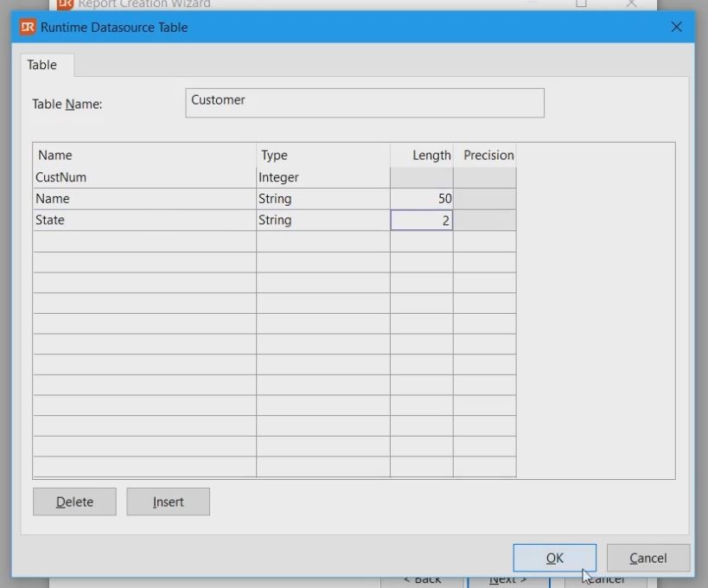Close the Runtime Datasource Table dialog
Screen dimensions: 708x588
pyautogui.click(x=676, y=27)
